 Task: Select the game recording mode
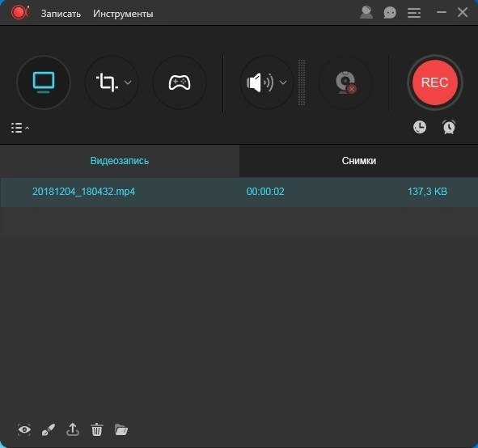tap(180, 82)
